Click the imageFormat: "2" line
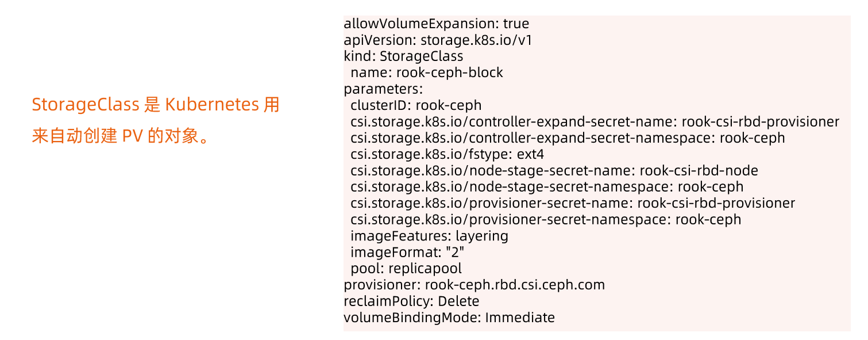 click(x=407, y=252)
